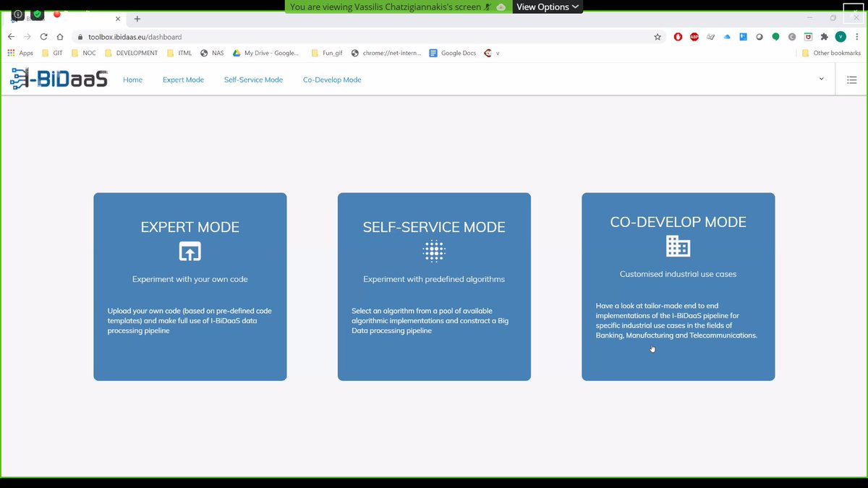The image size is (868, 488).
Task: Click the gray C extension icon
Action: [x=792, y=37]
